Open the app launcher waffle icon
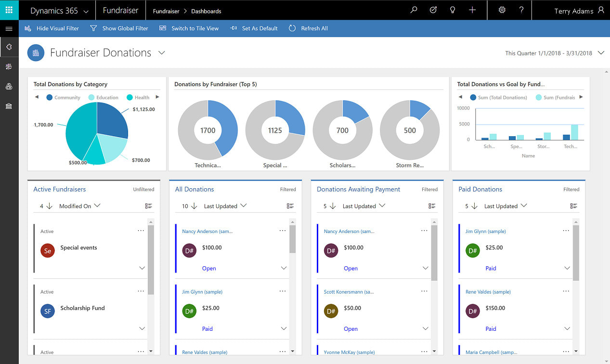The width and height of the screenshot is (610, 364). point(9,10)
